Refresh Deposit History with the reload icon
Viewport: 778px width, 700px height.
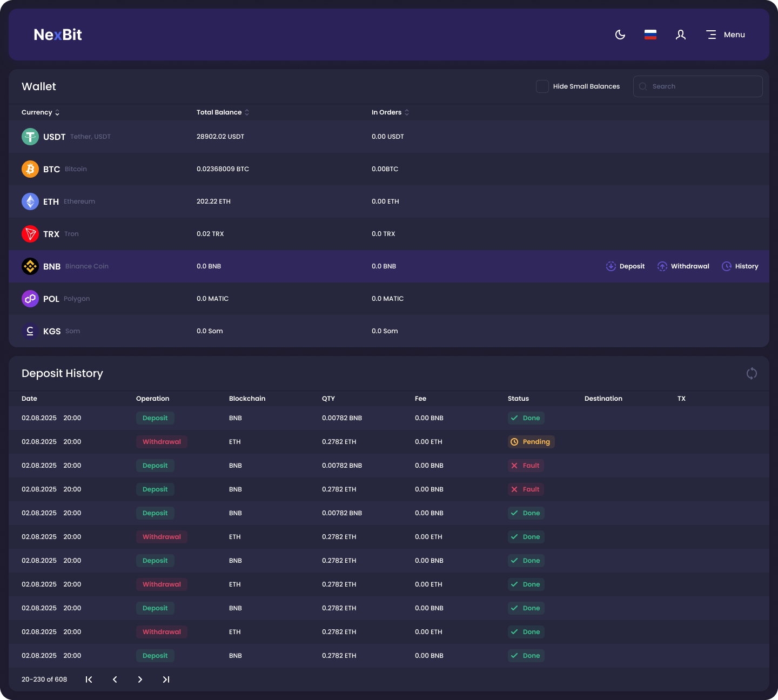click(x=751, y=373)
